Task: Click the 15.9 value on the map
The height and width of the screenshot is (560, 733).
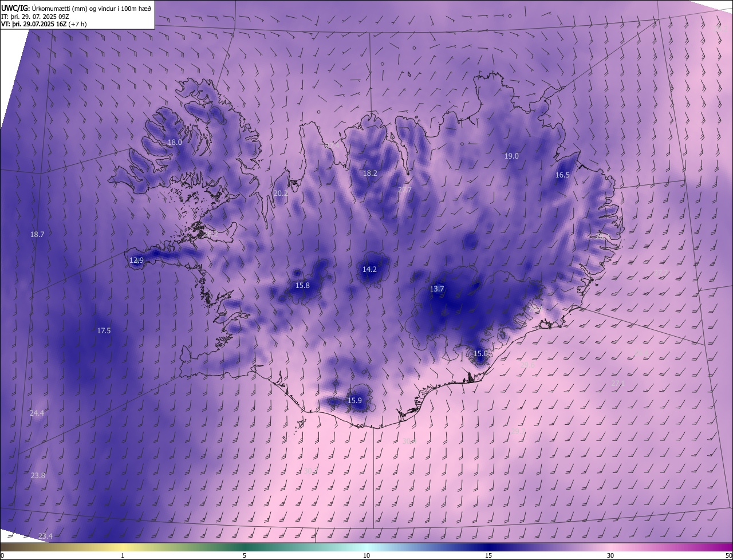Action: (x=354, y=400)
